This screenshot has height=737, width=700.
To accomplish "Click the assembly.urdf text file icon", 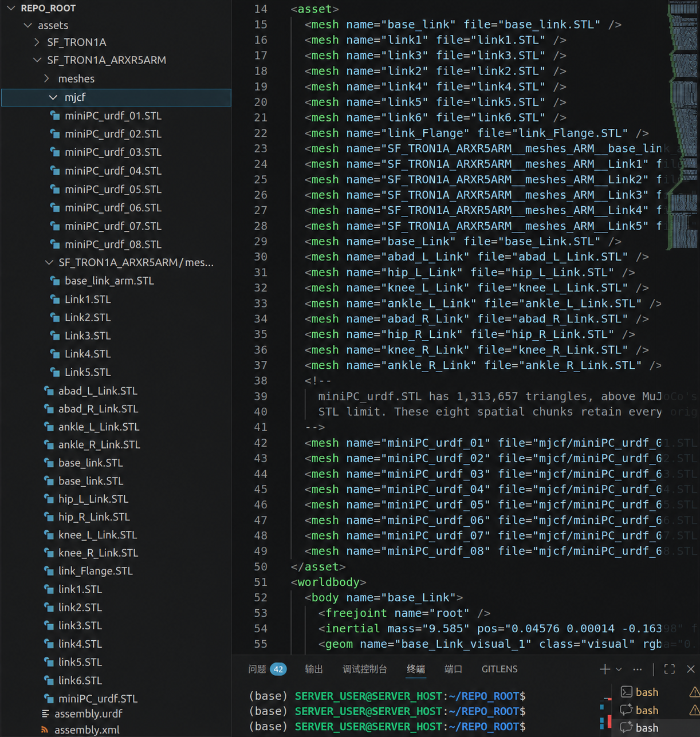I will tap(45, 714).
